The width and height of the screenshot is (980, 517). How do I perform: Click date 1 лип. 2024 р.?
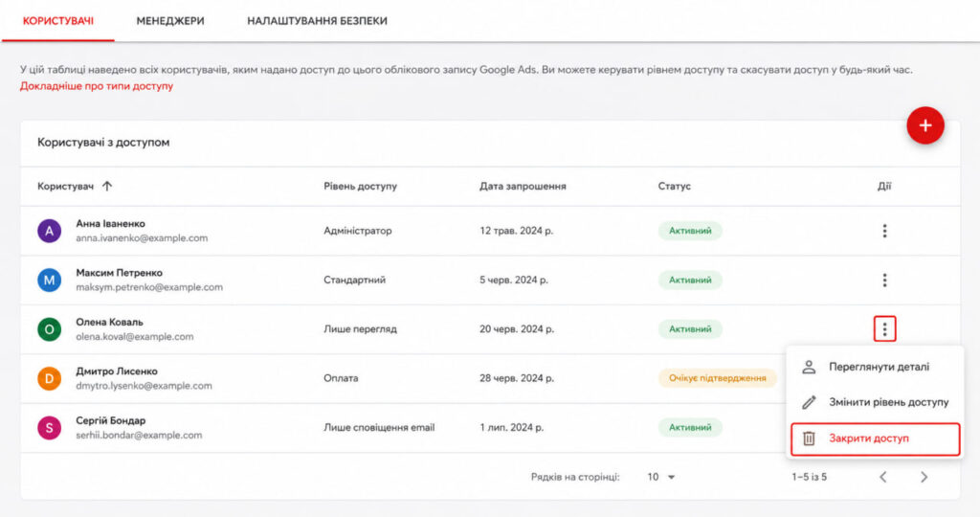511,428
